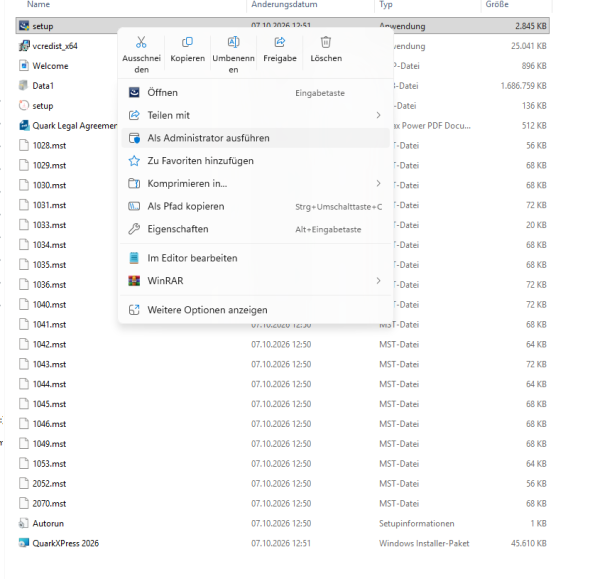This screenshot has height=579, width=600.
Task: Click the Freigabe share icon
Action: pos(280,42)
